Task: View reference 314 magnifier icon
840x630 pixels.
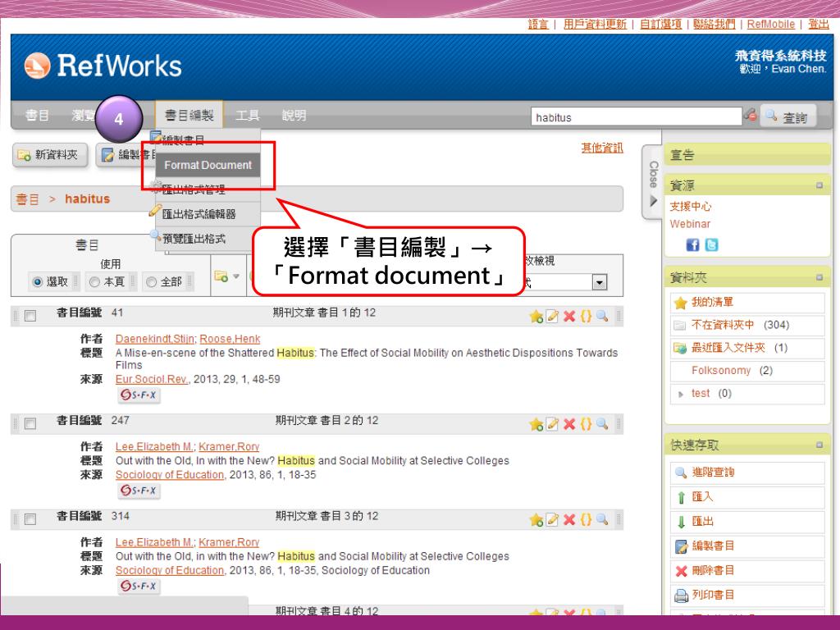Action: tap(602, 519)
